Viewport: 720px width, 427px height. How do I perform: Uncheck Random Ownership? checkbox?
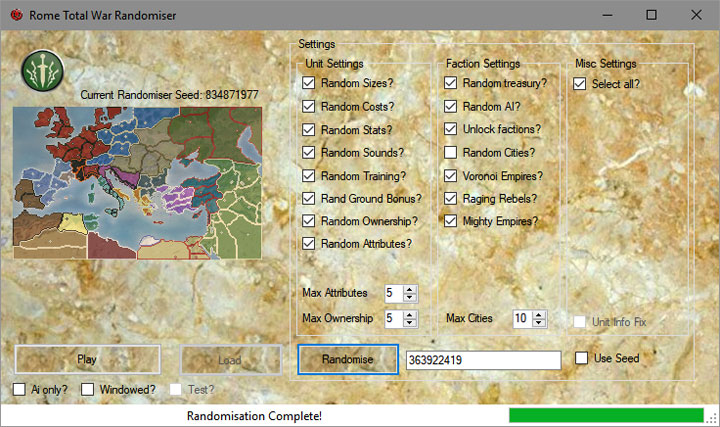tap(309, 221)
